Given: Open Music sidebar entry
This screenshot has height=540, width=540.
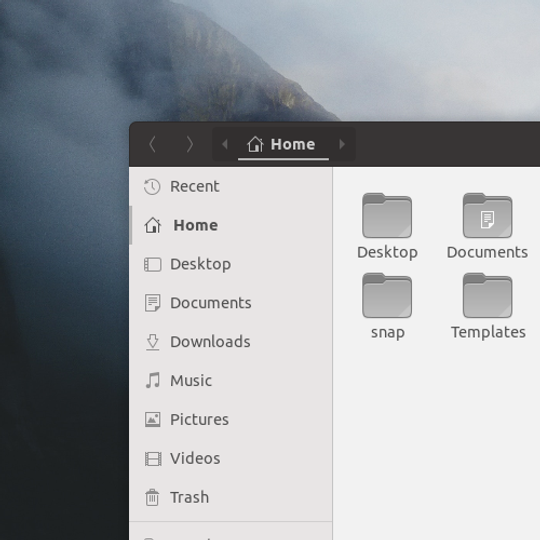Looking at the screenshot, I should pos(231,381).
